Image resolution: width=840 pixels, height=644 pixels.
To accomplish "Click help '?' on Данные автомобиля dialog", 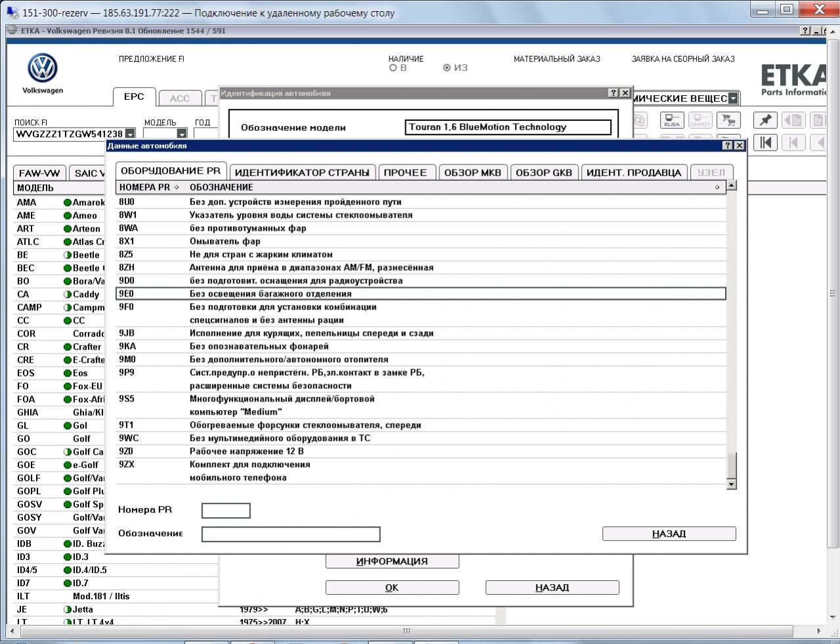I will (728, 145).
